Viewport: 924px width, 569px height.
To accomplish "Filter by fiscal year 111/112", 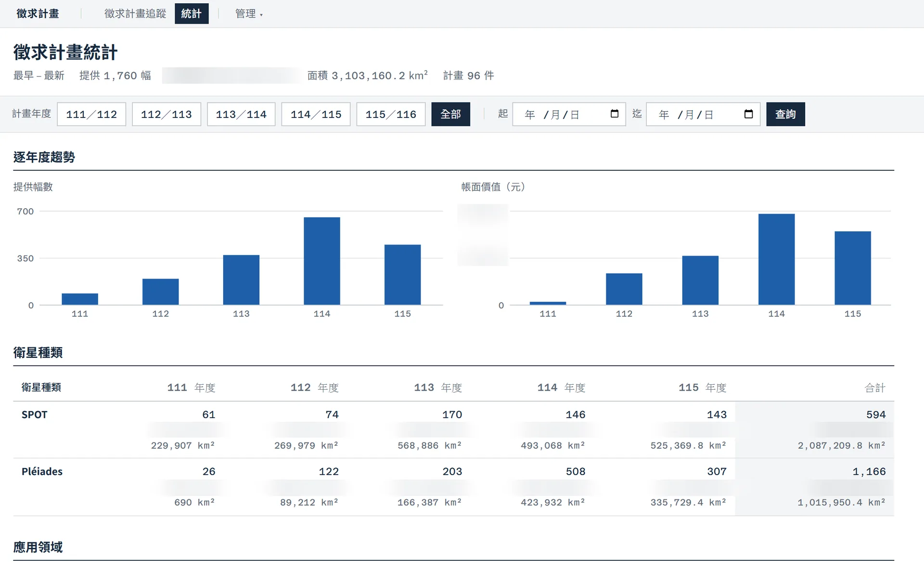I will (91, 114).
